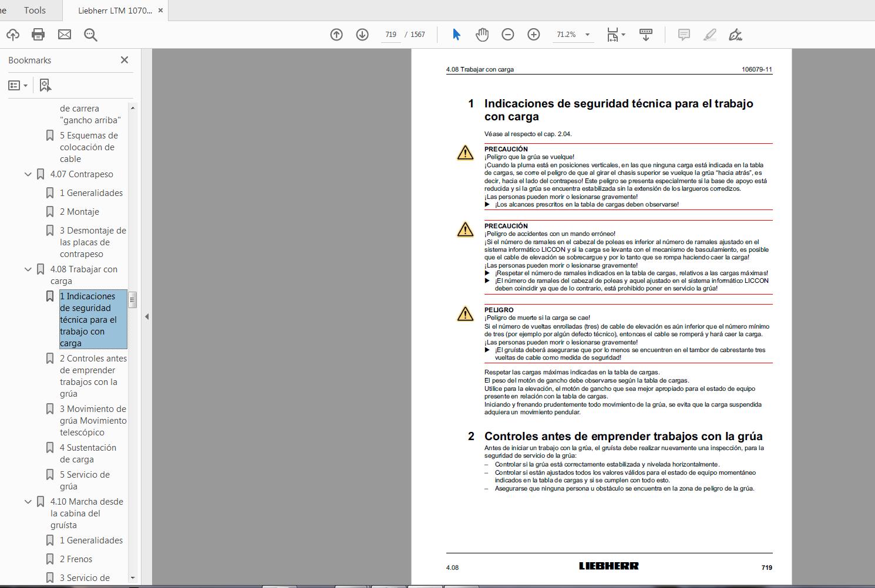The height and width of the screenshot is (588, 875).
Task: Zoom in on the document
Action: 533,35
